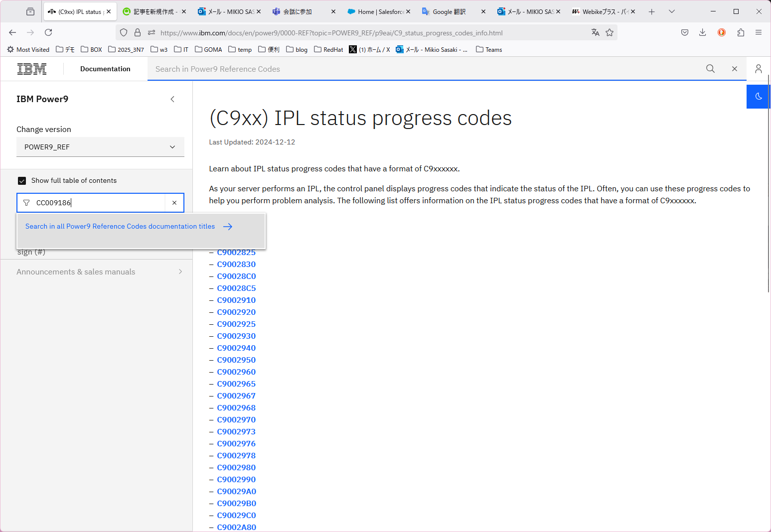This screenshot has height=532, width=771.
Task: Open code C9002967 link
Action: (236, 396)
